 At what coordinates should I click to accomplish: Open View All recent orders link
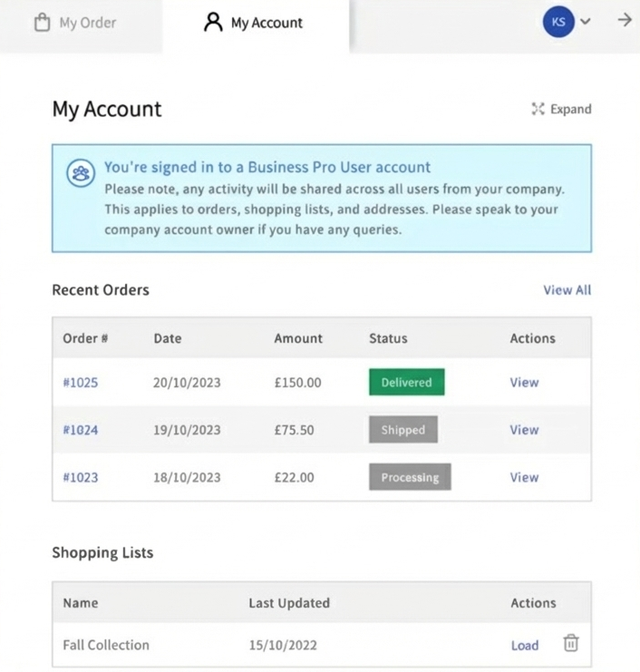(567, 290)
